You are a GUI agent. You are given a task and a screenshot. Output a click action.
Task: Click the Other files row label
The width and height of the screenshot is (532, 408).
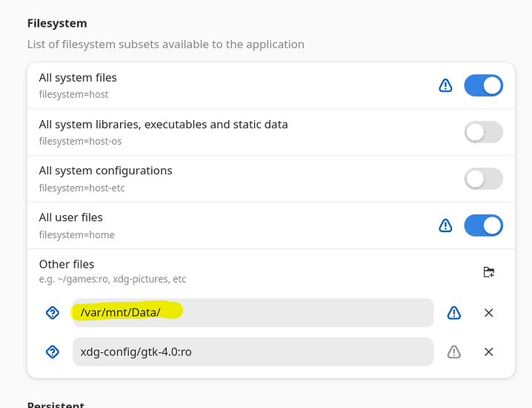point(67,264)
